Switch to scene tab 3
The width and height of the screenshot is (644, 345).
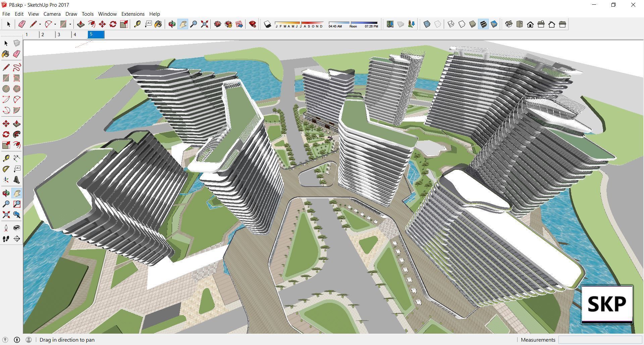point(63,34)
